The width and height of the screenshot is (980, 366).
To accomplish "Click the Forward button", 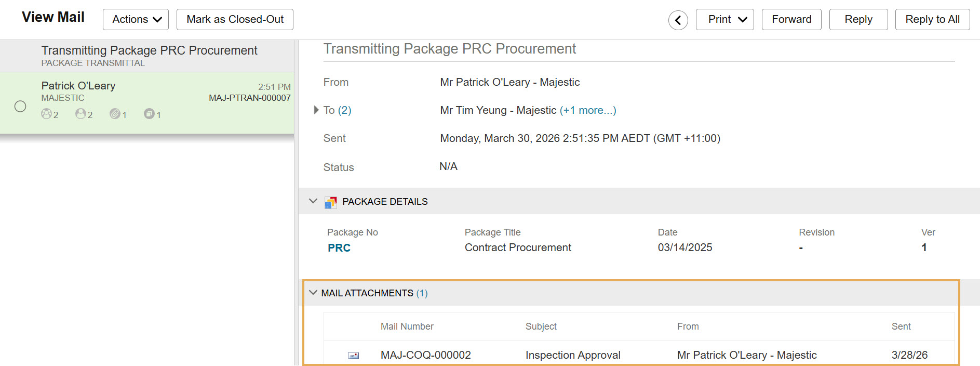I will [x=791, y=20].
